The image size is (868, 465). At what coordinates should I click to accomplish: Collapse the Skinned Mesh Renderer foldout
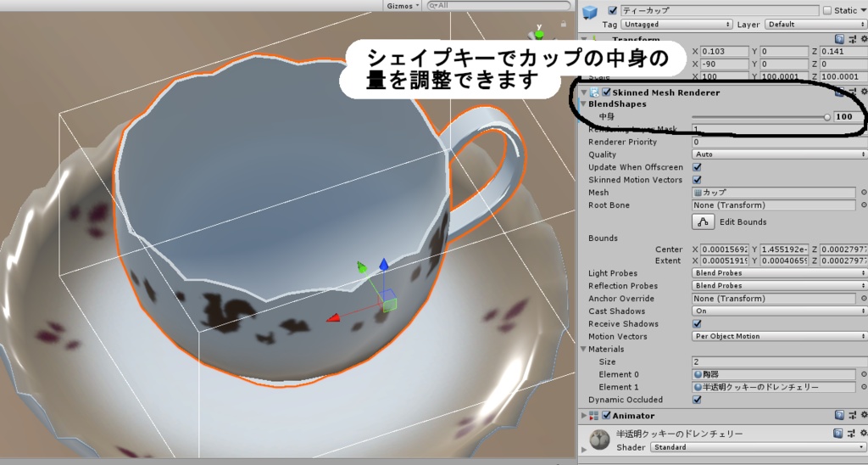(583, 92)
